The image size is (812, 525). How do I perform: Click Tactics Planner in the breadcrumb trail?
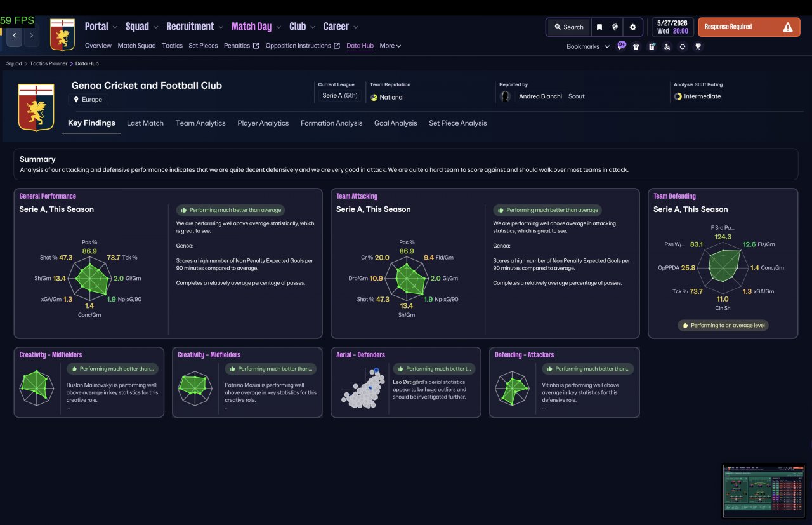48,63
